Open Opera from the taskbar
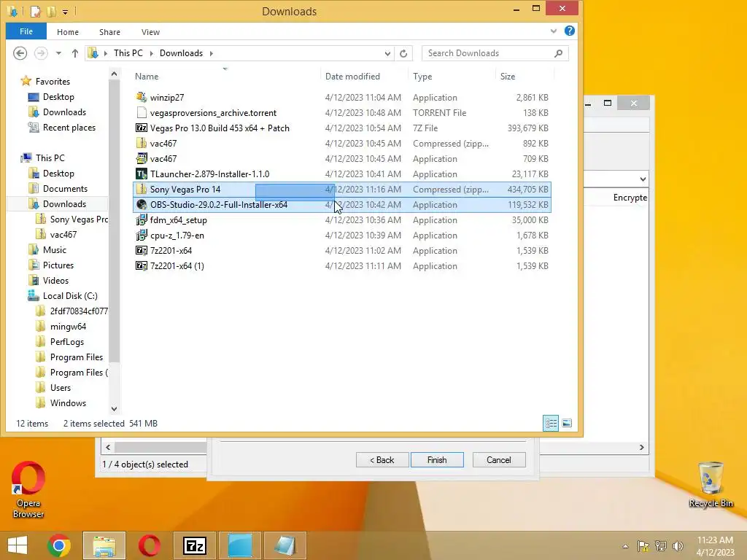The width and height of the screenshot is (747, 560). 150,545
